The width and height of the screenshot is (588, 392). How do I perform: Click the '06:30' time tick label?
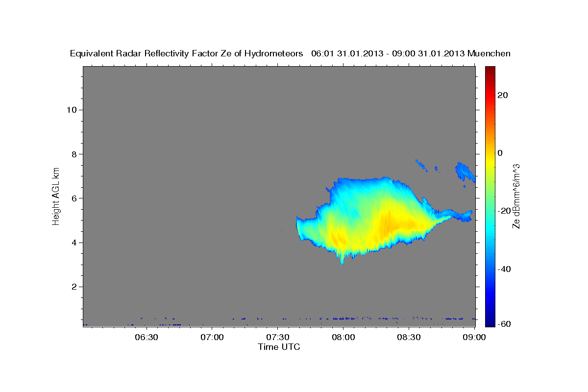tap(146, 337)
